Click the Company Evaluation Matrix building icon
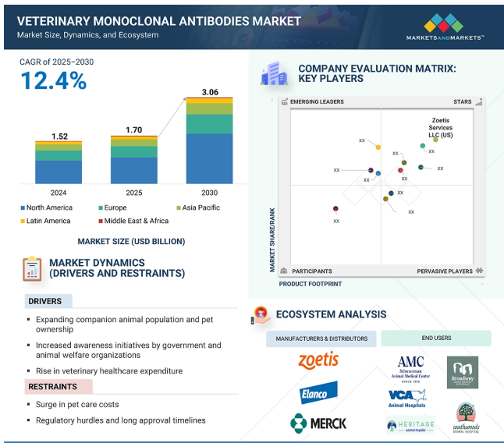The height and width of the screenshot is (443, 504). [274, 73]
